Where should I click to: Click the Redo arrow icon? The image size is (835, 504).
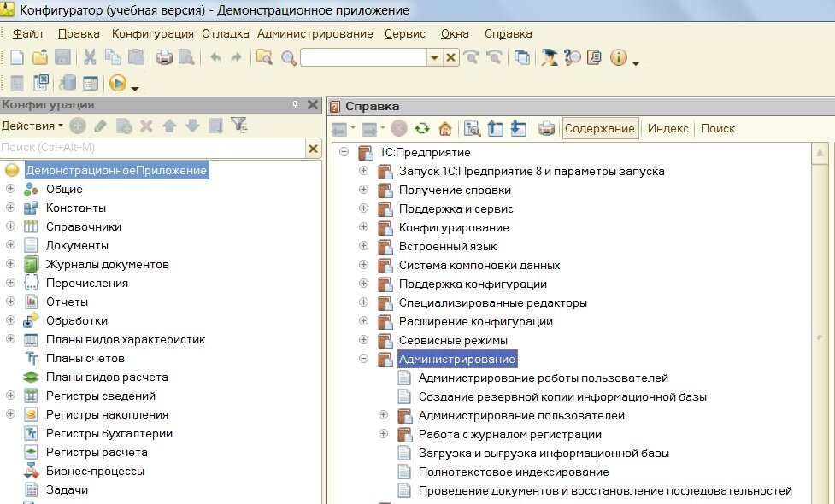[x=237, y=57]
